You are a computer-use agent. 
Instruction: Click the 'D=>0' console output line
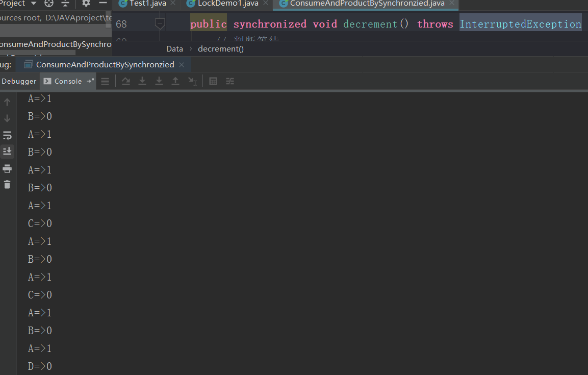(40, 366)
